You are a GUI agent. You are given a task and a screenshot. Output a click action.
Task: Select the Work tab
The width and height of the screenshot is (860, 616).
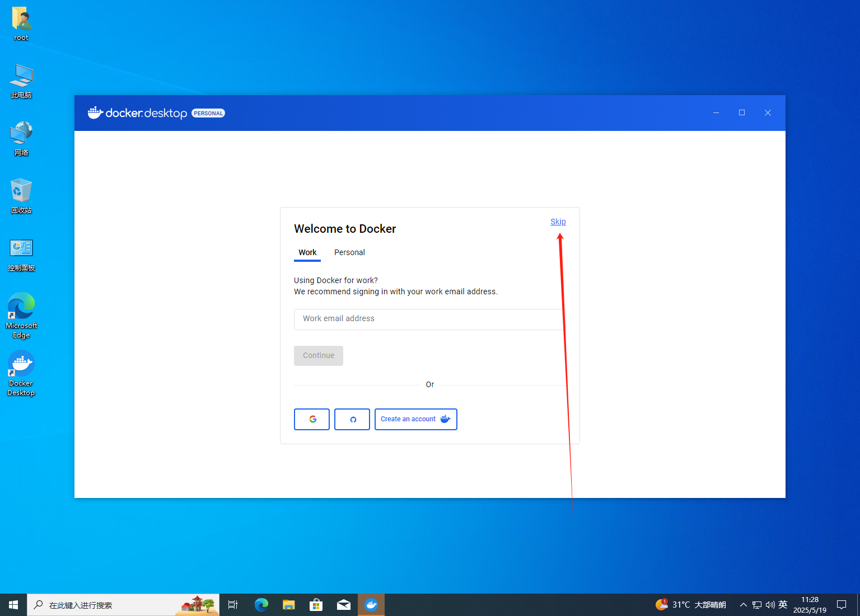pyautogui.click(x=307, y=252)
